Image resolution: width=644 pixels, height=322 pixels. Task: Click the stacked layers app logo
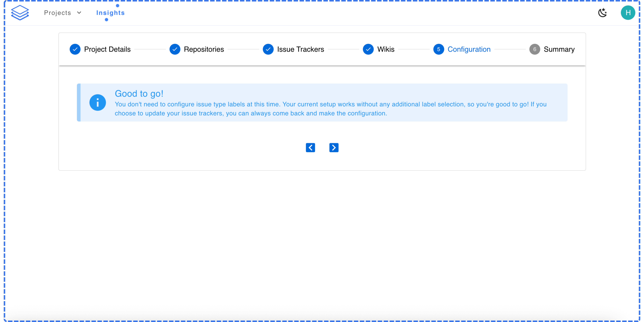coord(20,12)
